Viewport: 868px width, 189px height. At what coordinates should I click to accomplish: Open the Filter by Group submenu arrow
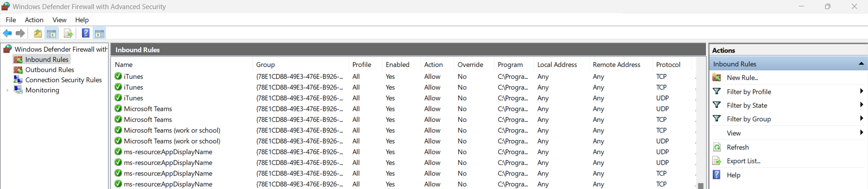tap(861, 119)
